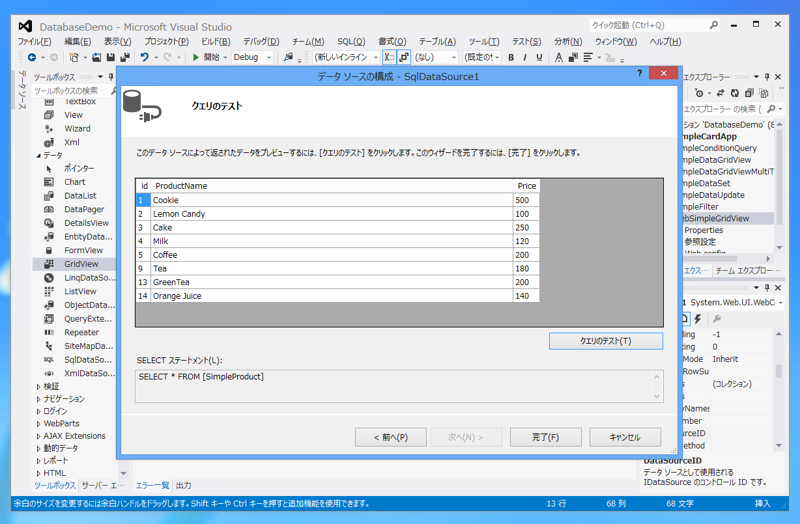Image resolution: width=800 pixels, height=524 pixels.
Task: Toggle Italic formatting in toolbar
Action: click(x=524, y=58)
